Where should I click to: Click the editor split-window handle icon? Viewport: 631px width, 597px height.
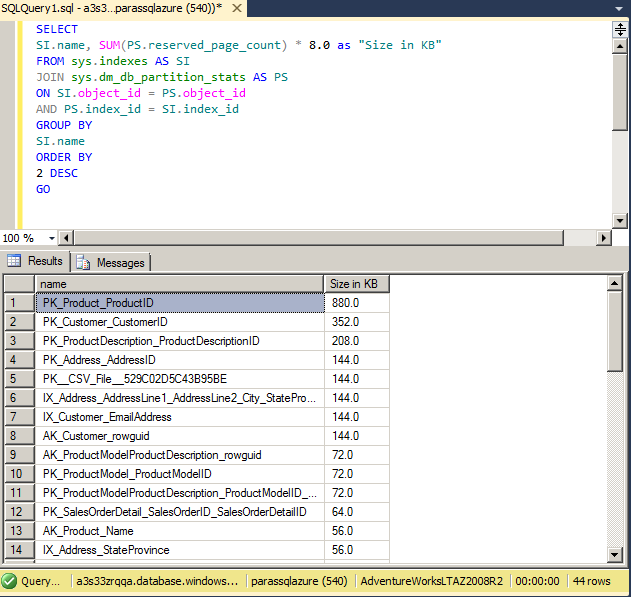point(620,29)
